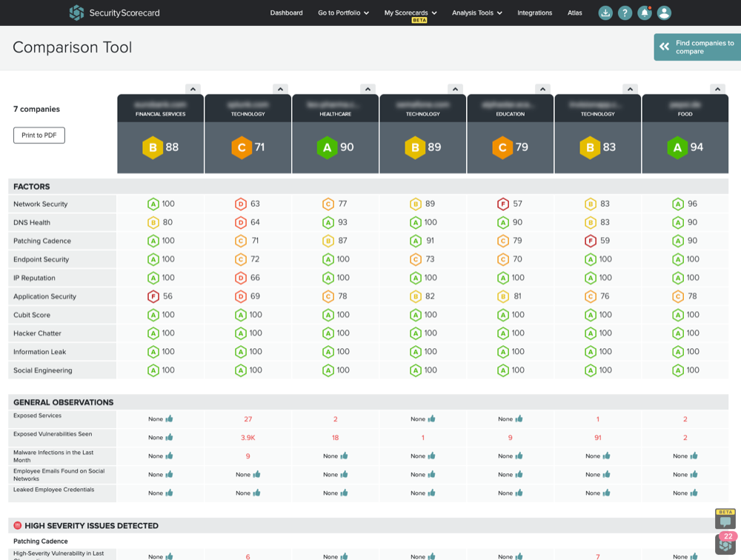Click the C grade badge scoring 71
This screenshot has height=560, width=741.
click(241, 147)
